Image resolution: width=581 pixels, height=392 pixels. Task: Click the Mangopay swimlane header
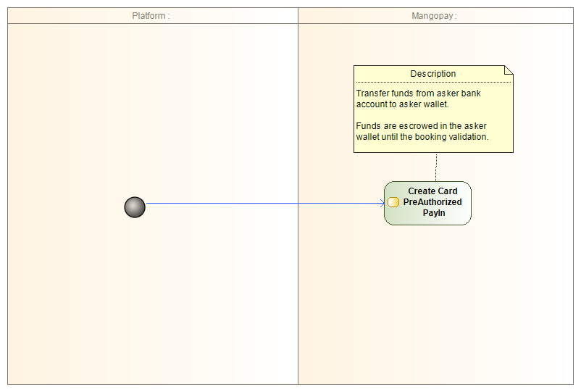435,16
